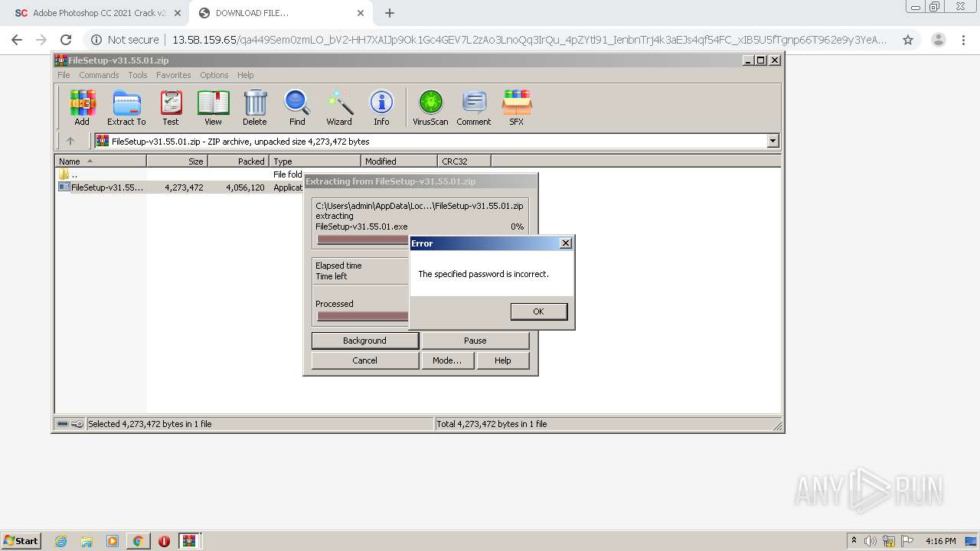This screenshot has width=980, height=551.
Task: Click the WinRAR resize grip corner
Action: pyautogui.click(x=777, y=425)
